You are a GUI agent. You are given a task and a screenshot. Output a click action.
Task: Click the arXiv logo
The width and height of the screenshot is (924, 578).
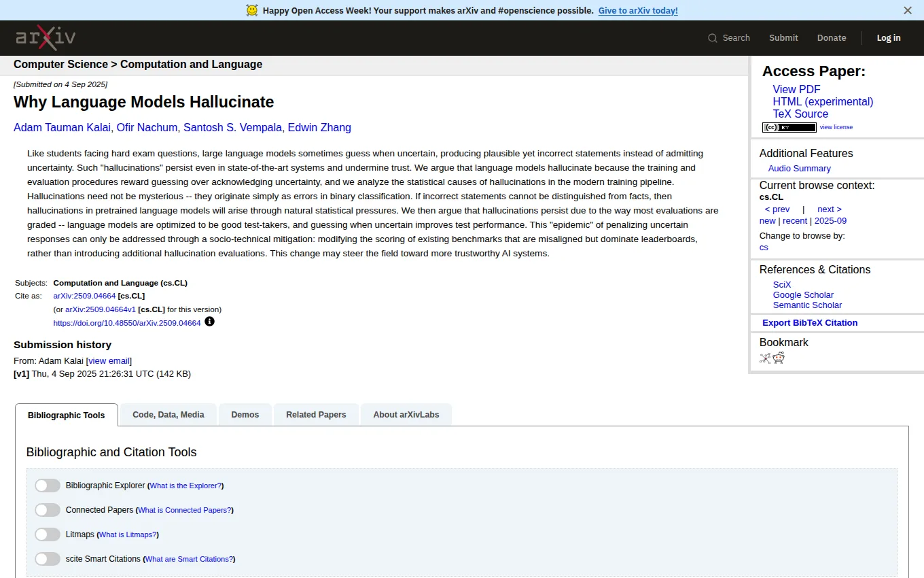coord(46,37)
